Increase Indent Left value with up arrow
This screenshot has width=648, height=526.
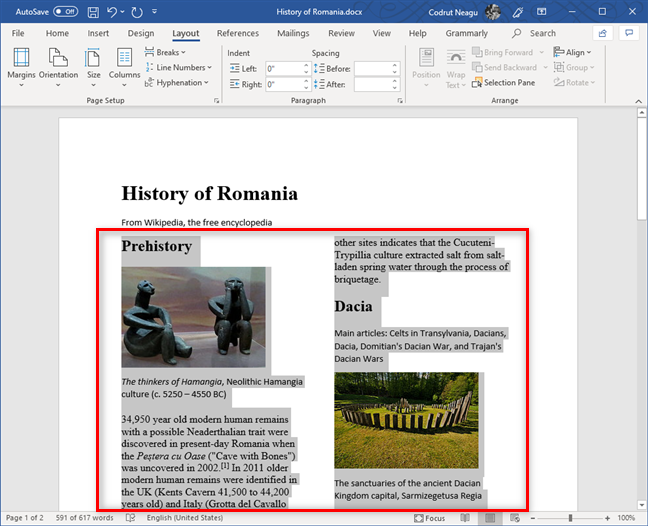click(306, 65)
